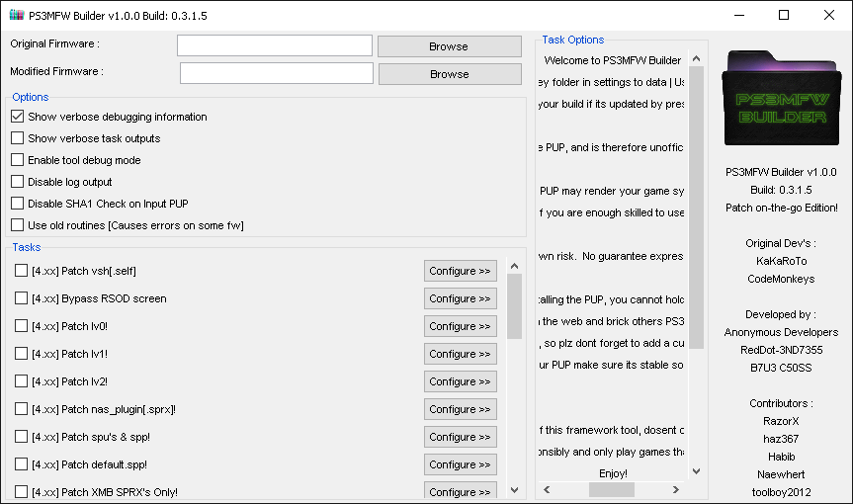
Task: Click the Welcome to PS3MFW Builder text
Action: 613,60
